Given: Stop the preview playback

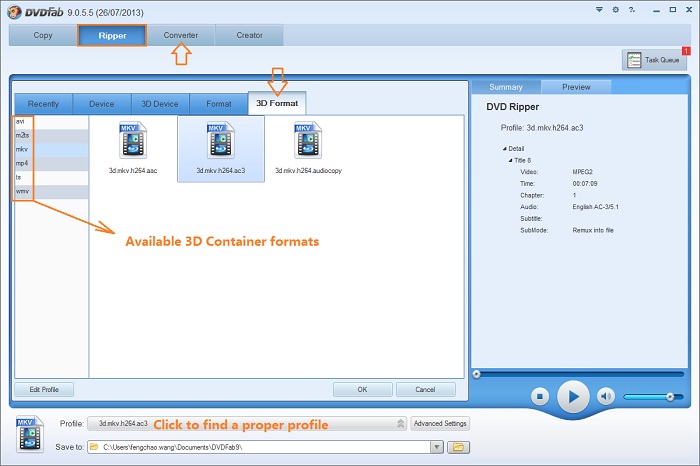Looking at the screenshot, I should (540, 396).
